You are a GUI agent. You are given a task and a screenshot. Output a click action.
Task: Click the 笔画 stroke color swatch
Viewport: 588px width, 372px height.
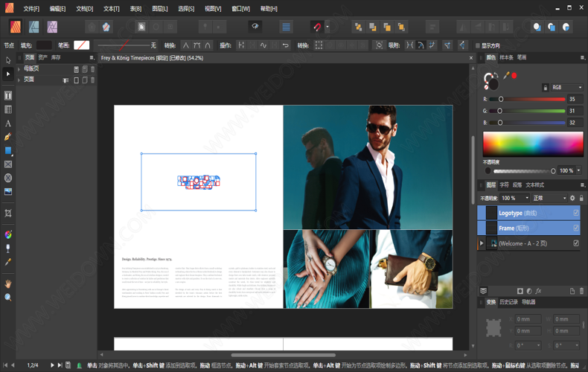coord(81,45)
